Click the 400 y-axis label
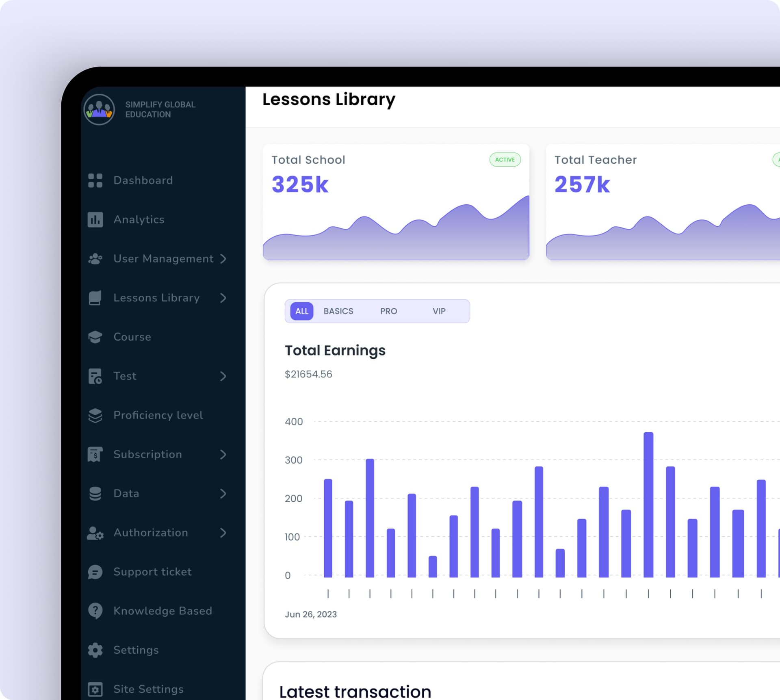 click(294, 422)
